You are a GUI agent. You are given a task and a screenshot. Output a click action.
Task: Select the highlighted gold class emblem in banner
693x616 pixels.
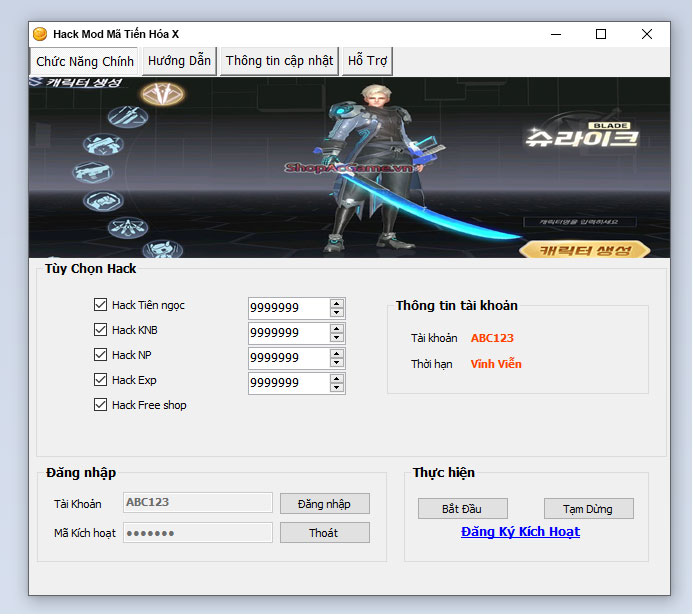[163, 94]
